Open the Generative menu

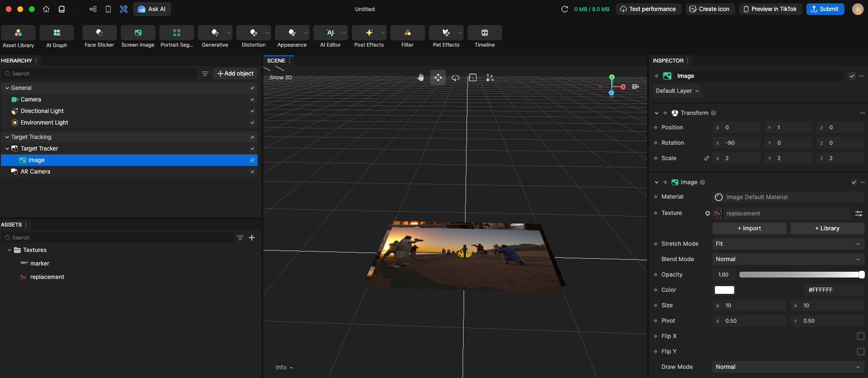click(x=215, y=37)
